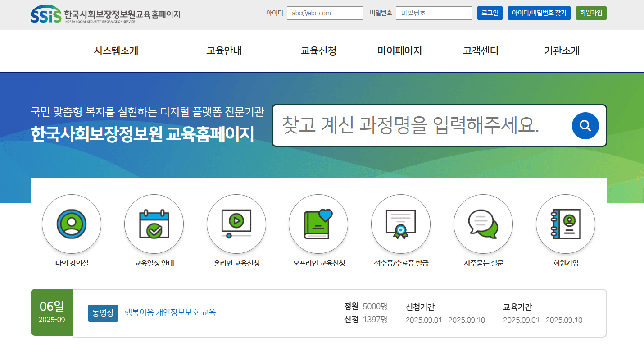Screen dimensions: 644x357
Task: Open 나의 강의실 (My Classroom) icon
Action: pyautogui.click(x=71, y=224)
